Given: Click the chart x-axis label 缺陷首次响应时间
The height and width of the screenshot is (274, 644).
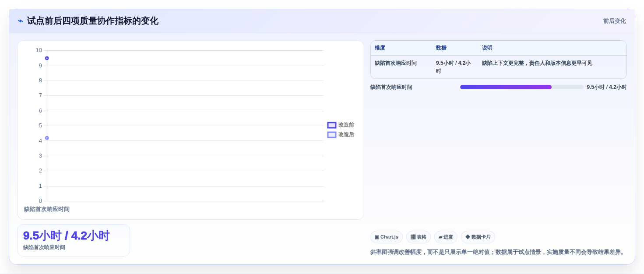Looking at the screenshot, I should click(x=47, y=209).
